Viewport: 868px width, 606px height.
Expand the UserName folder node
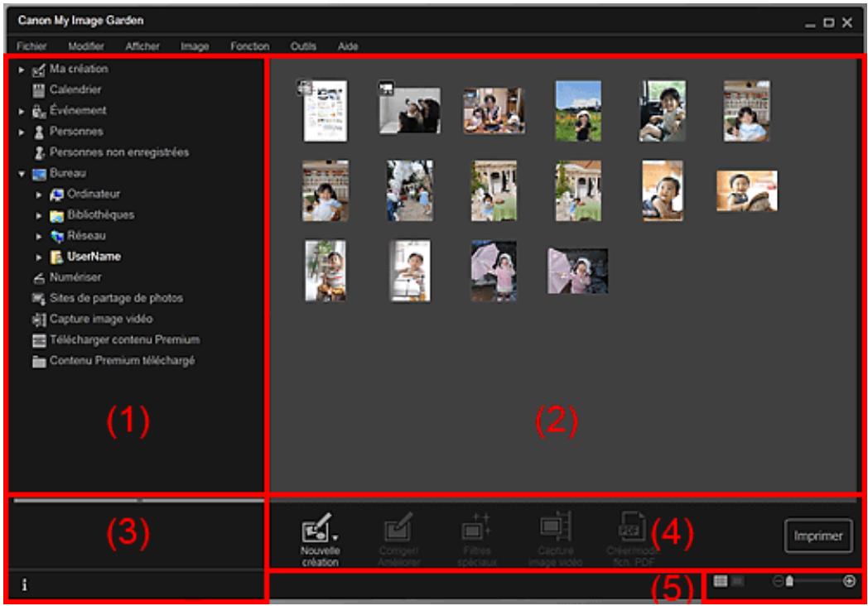[39, 257]
